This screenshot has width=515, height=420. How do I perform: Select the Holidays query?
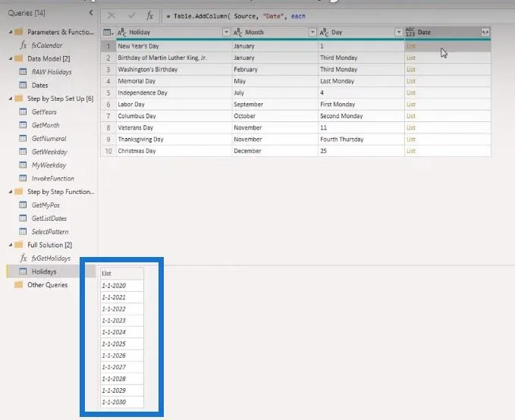[44, 271]
